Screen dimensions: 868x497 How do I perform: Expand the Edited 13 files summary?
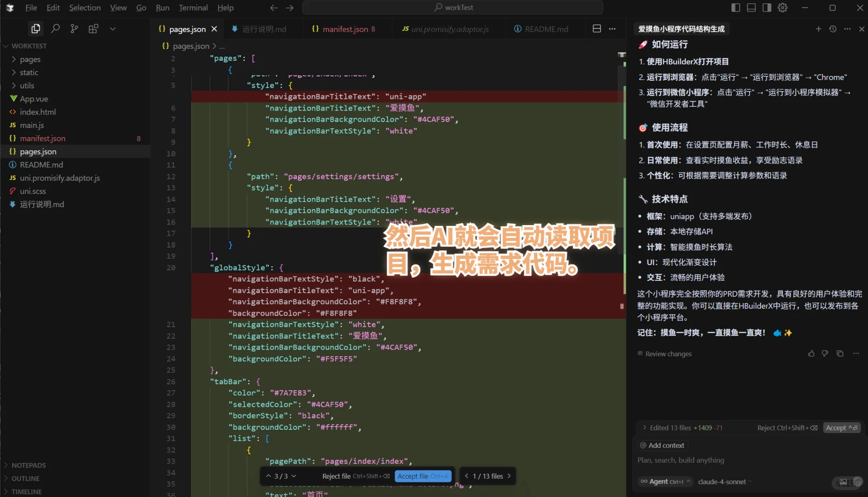pyautogui.click(x=644, y=428)
